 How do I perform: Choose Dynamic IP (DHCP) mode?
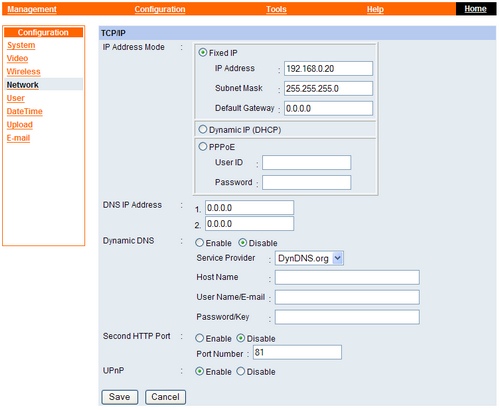click(203, 129)
